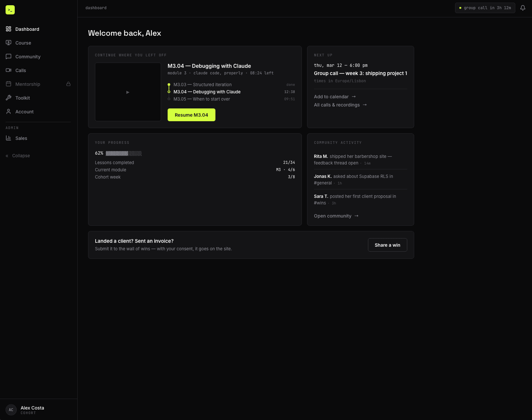Click the AC user avatar

coord(11,410)
